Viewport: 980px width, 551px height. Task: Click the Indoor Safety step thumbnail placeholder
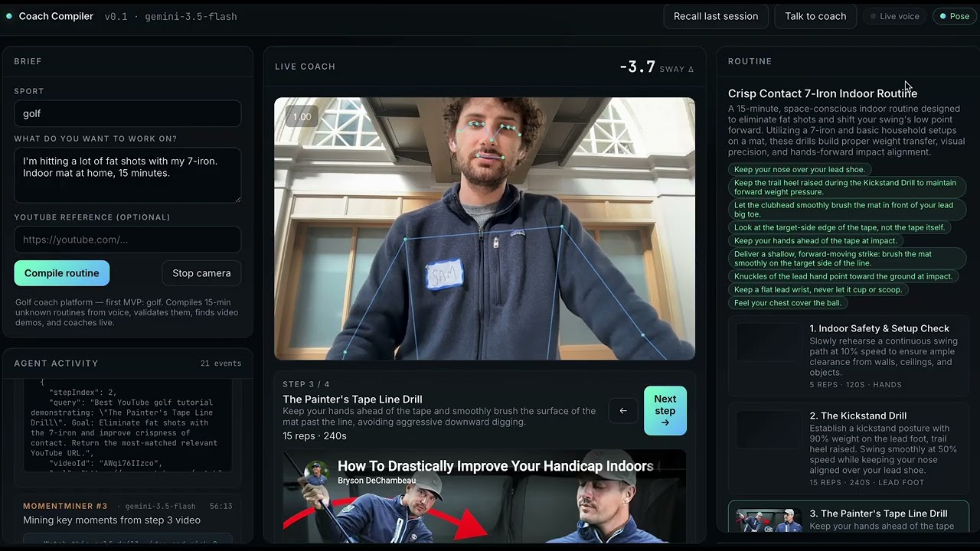(769, 342)
